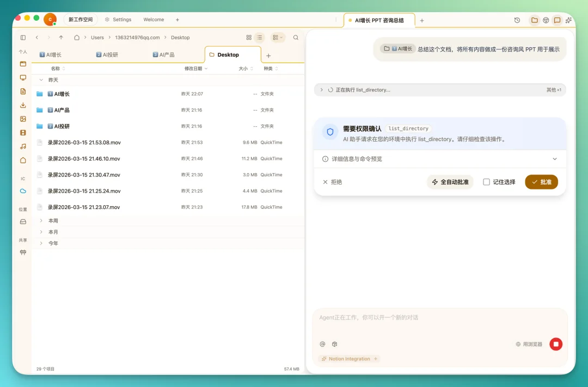Switch Finder to icon grid view

(x=249, y=38)
